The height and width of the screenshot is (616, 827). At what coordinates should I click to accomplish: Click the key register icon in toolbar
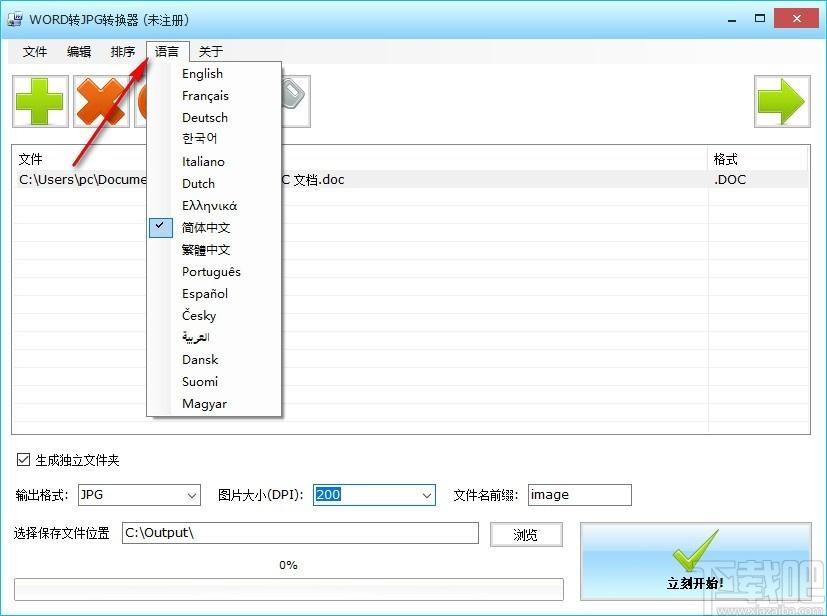click(296, 101)
